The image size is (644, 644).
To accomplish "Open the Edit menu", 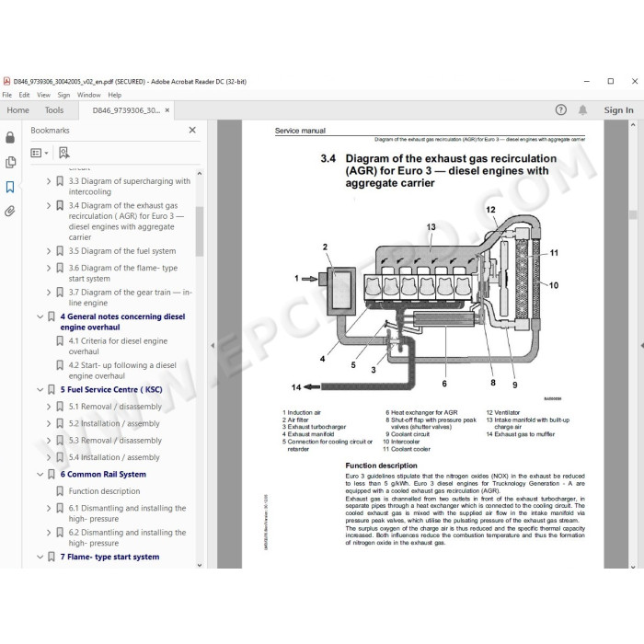I will pyautogui.click(x=24, y=95).
